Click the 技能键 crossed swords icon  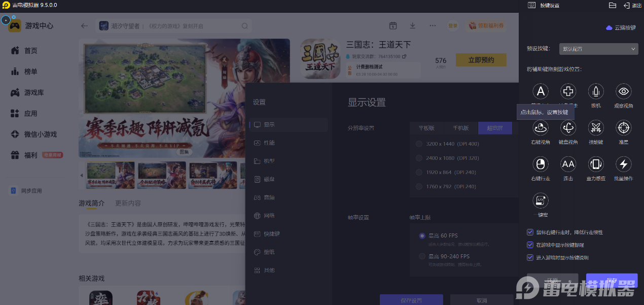click(x=595, y=128)
